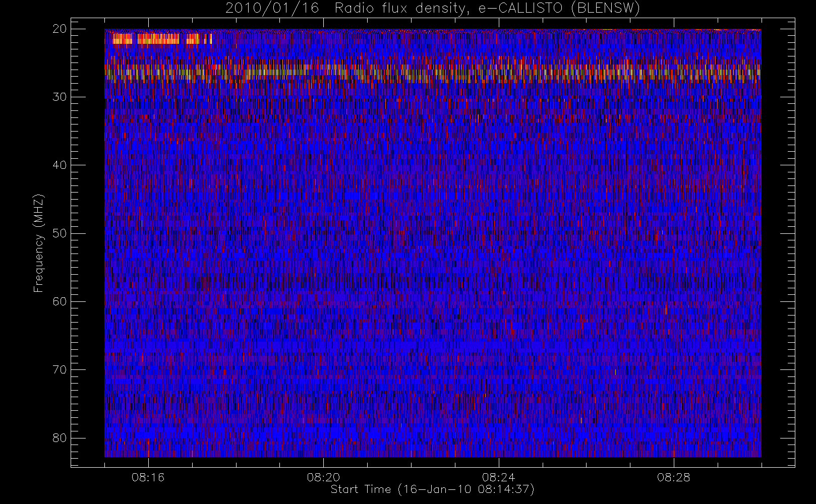Click the 08:28 time tick label
Viewport: 816px width, 504px height.
pos(673,477)
